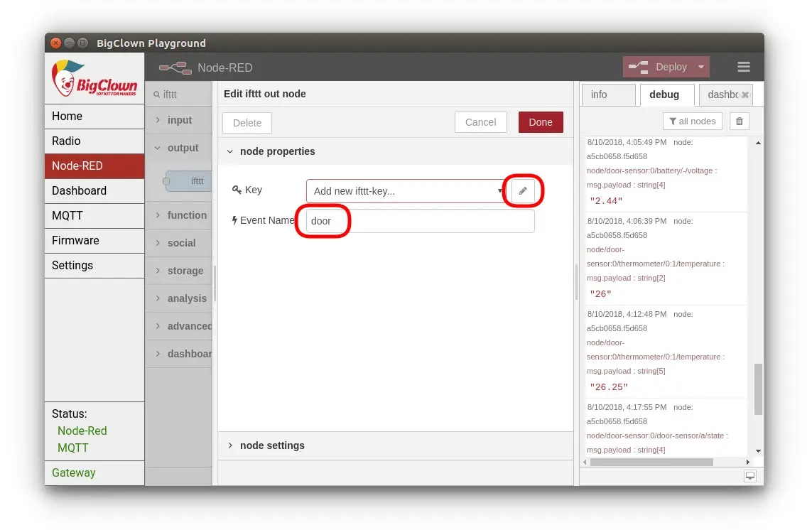
Task: Open Firmware in the sidebar
Action: tap(94, 240)
